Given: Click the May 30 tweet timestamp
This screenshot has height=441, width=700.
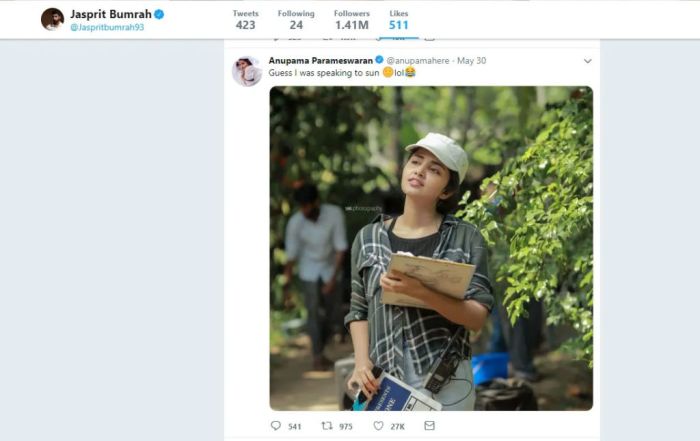Looking at the screenshot, I should [471, 60].
